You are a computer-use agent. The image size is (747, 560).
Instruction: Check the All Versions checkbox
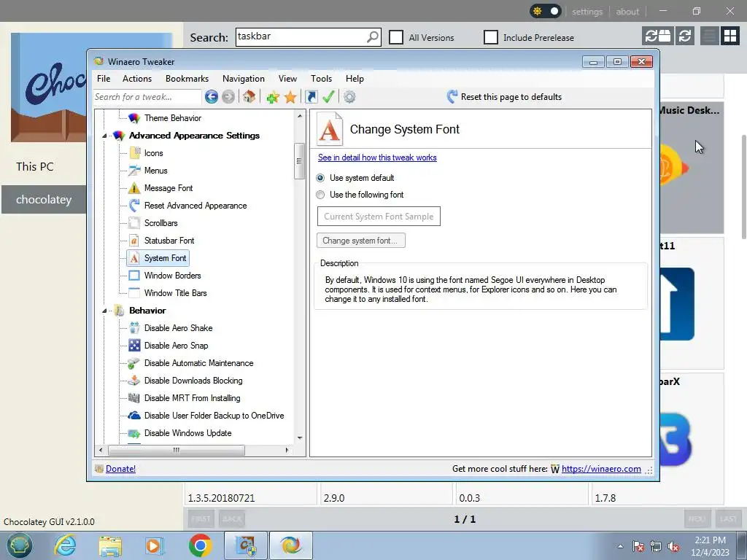coord(396,37)
